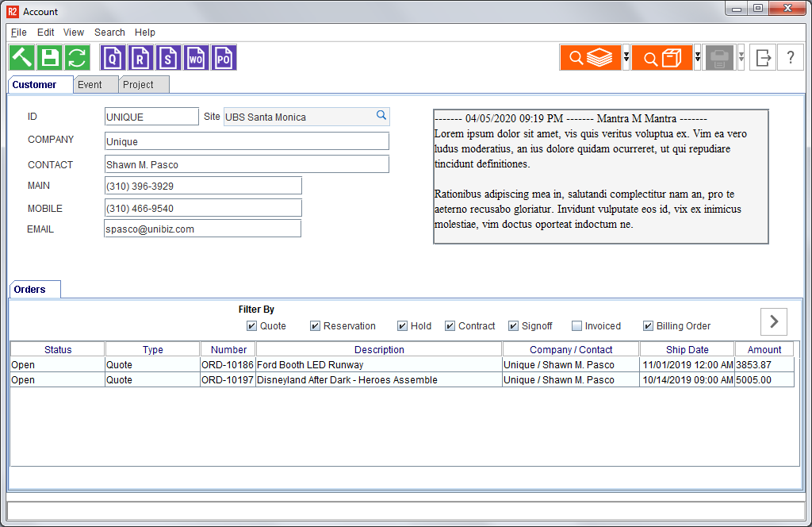Click the orange search stacked documents icon
Image resolution: width=812 pixels, height=527 pixels.
[591, 58]
